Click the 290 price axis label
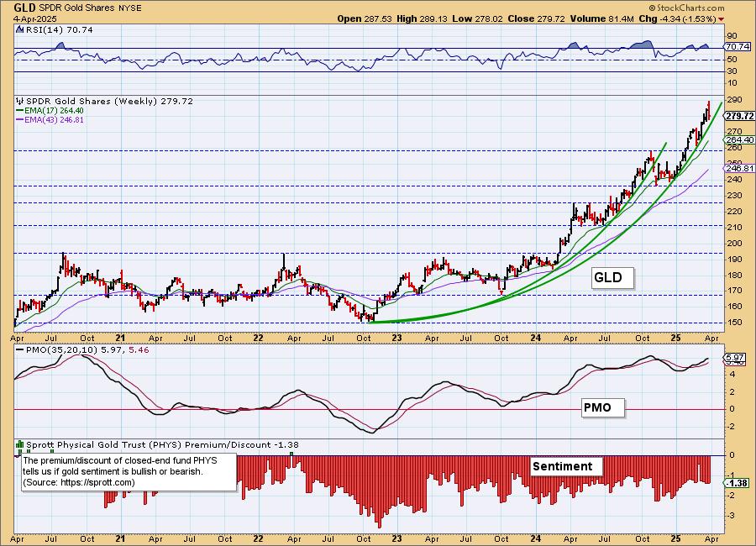756x546 pixels. 735,100
